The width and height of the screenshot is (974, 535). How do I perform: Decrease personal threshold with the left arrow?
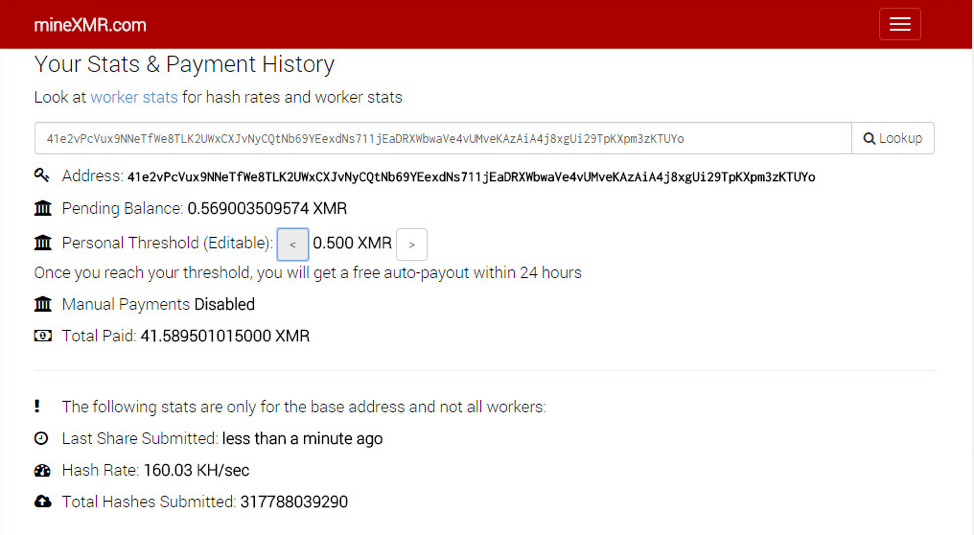pyautogui.click(x=293, y=244)
